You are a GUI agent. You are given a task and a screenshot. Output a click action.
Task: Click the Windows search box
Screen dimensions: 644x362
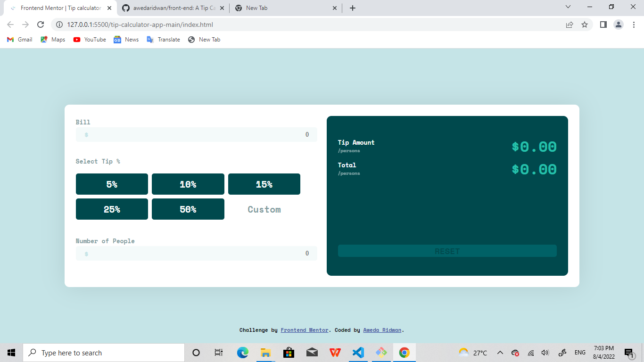[104, 353]
